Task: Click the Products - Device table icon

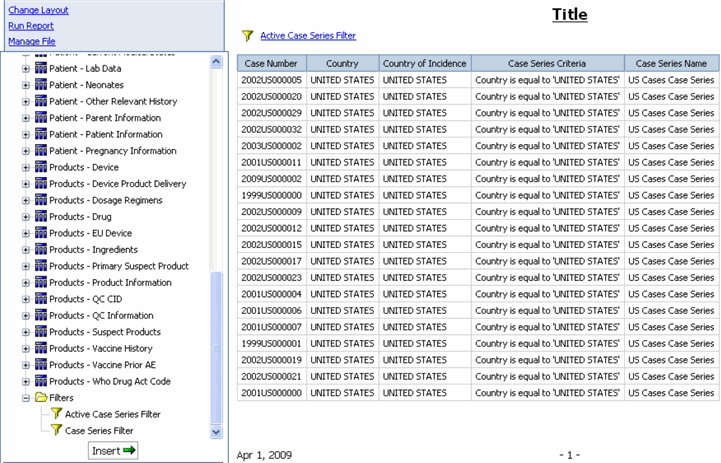Action: click(x=41, y=167)
